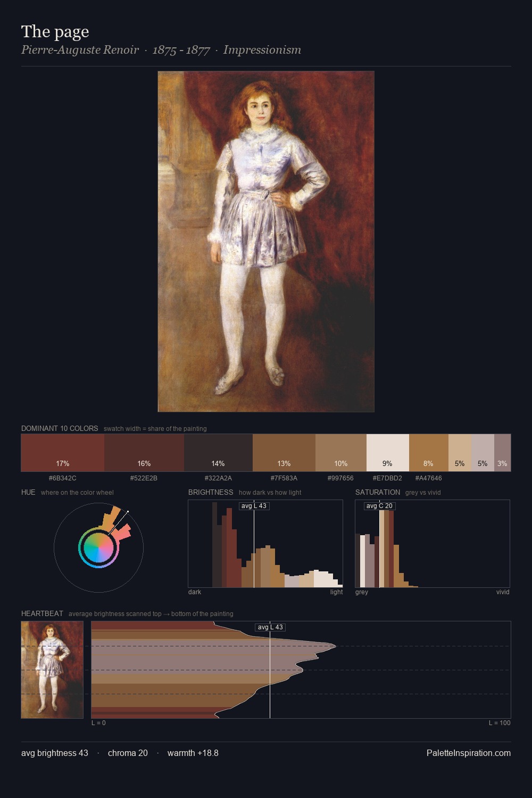This screenshot has height=798, width=532.
Task: Click the Impressionism style label
Action: click(x=262, y=50)
